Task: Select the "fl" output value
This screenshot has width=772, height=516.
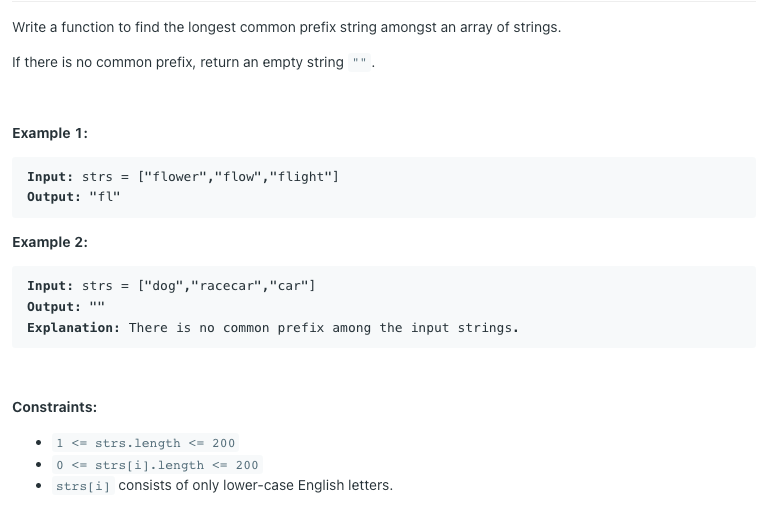Action: point(105,196)
